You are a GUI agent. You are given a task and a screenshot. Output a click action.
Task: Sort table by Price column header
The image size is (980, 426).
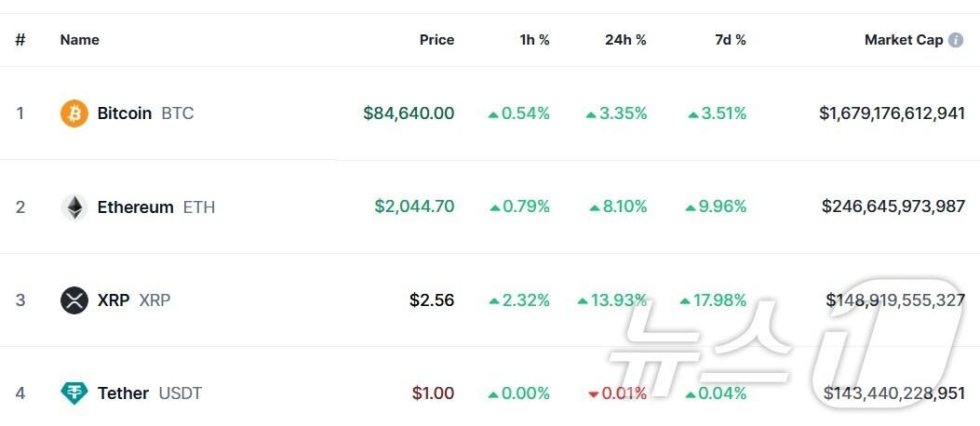point(436,40)
